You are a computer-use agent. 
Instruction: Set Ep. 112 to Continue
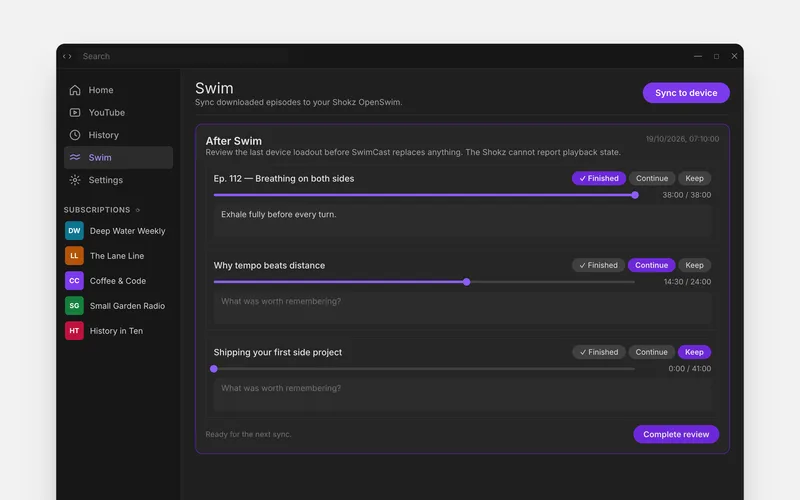tap(652, 178)
